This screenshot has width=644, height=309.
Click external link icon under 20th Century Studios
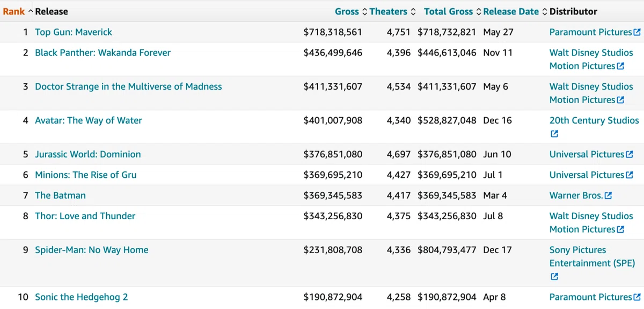click(x=554, y=134)
